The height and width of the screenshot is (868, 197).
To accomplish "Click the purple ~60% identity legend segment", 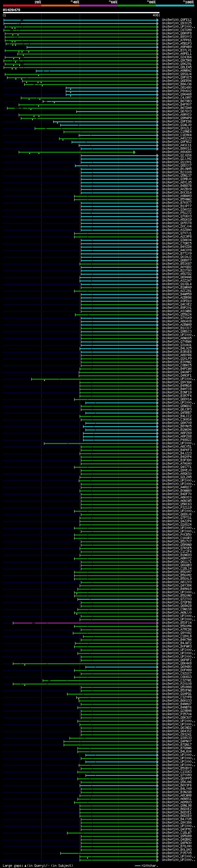I will click(x=99, y=6).
